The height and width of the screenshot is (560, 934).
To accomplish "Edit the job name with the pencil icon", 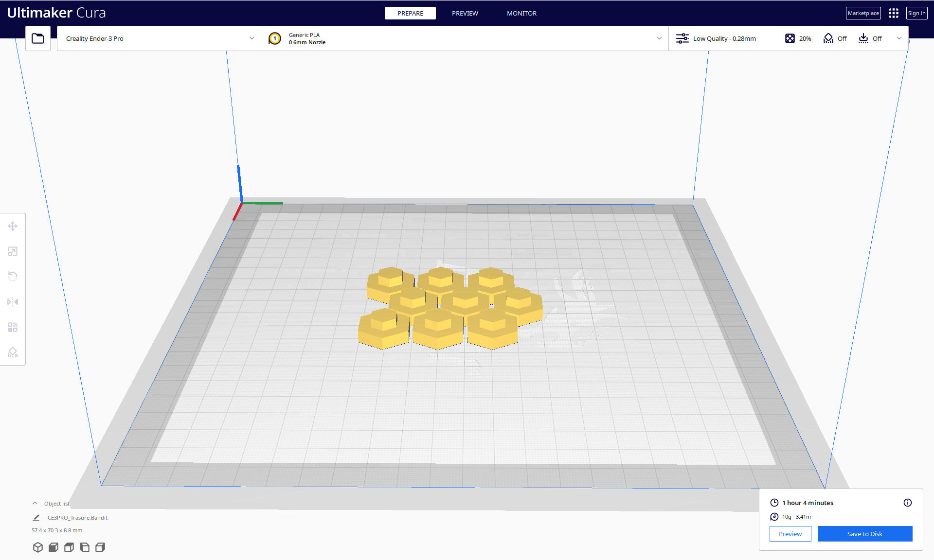I will (x=36, y=518).
